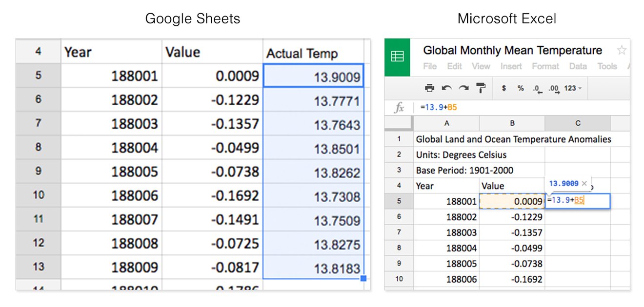Format as currency using the dollar icon
The width and height of the screenshot is (644, 307).
point(504,88)
